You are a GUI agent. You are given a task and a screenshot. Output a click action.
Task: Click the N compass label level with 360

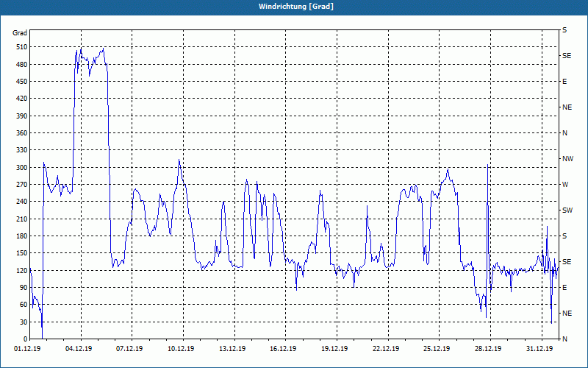[x=564, y=133]
